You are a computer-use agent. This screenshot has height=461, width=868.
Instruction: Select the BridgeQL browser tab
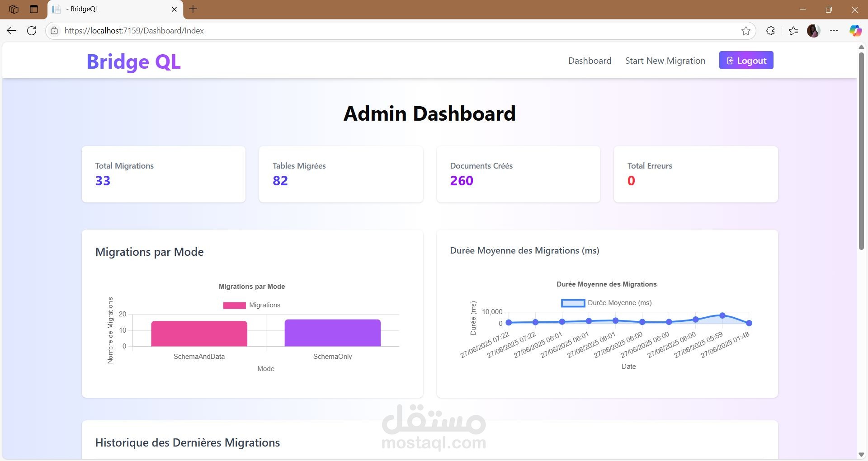click(x=115, y=9)
